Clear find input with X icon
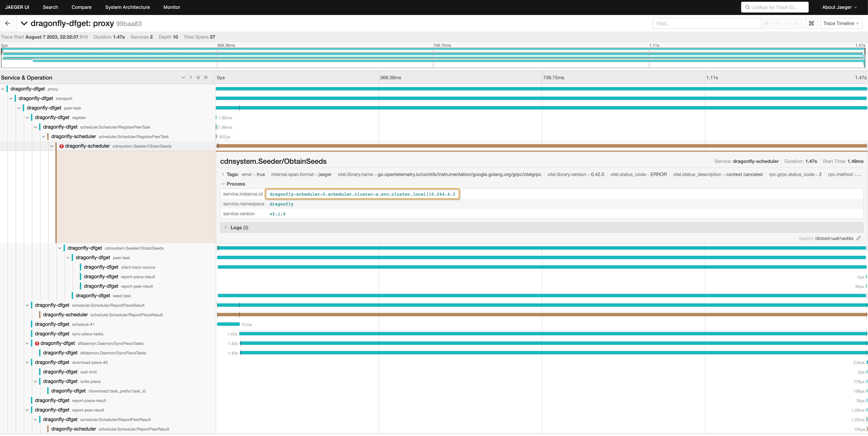This screenshot has width=868, height=436. click(796, 23)
